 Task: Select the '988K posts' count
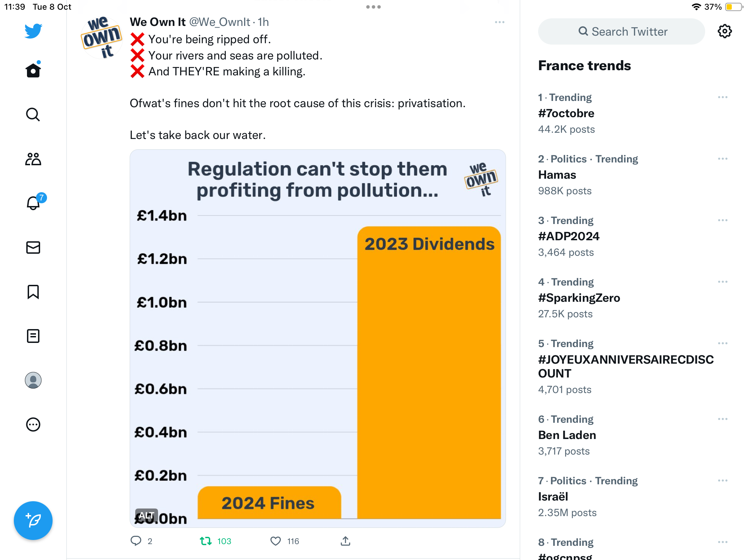click(565, 191)
